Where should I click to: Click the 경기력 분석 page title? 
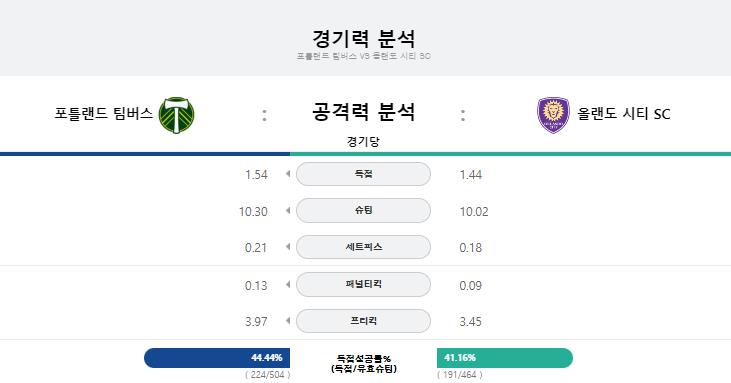[363, 38]
